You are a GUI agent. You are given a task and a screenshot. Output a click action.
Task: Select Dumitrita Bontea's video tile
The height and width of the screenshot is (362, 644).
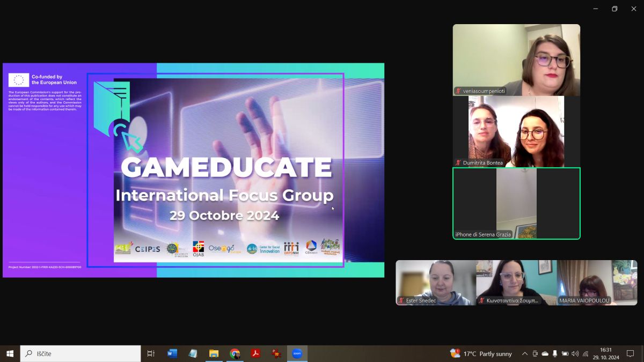[x=516, y=131]
